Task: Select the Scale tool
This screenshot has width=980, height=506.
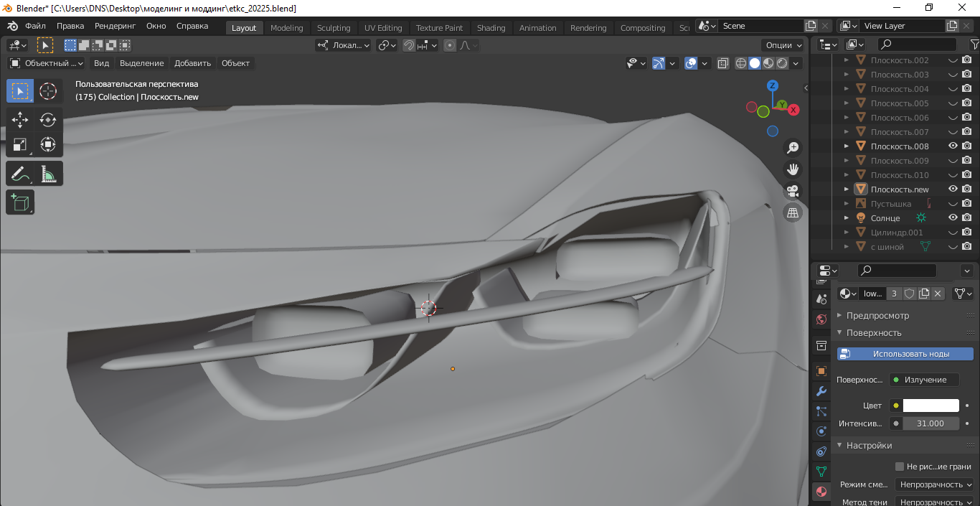Action: point(20,144)
